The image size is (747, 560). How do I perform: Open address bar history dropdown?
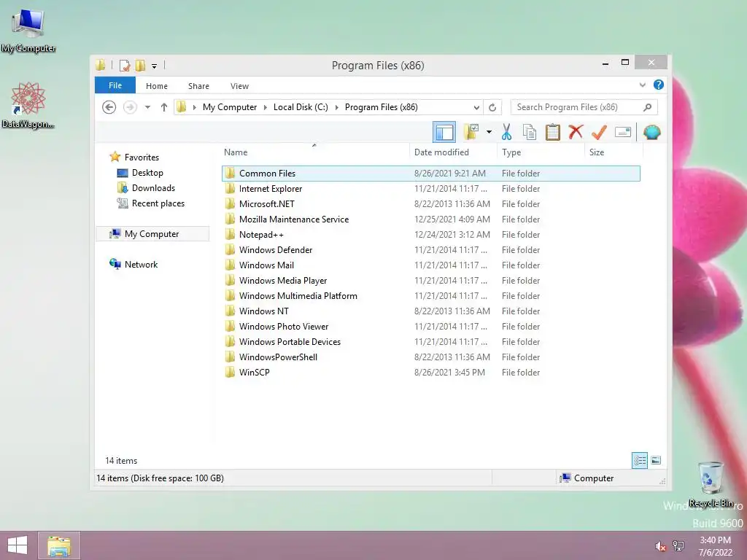tap(476, 107)
